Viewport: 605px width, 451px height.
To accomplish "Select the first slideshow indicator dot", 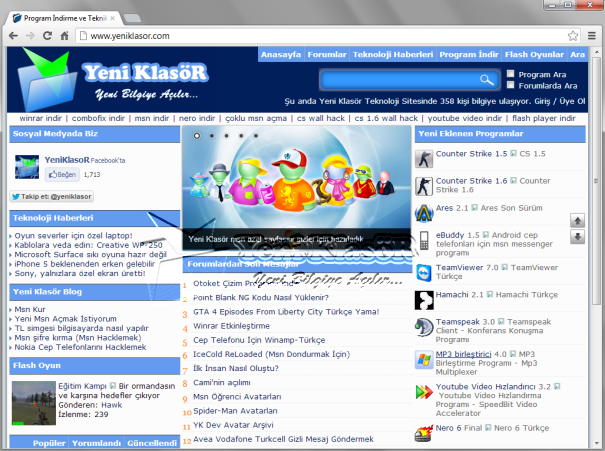I will (196, 134).
